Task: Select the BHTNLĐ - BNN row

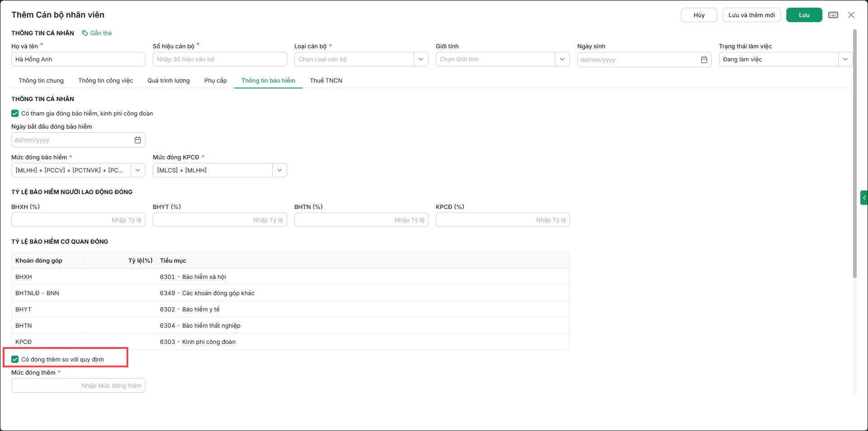Action: pos(290,293)
